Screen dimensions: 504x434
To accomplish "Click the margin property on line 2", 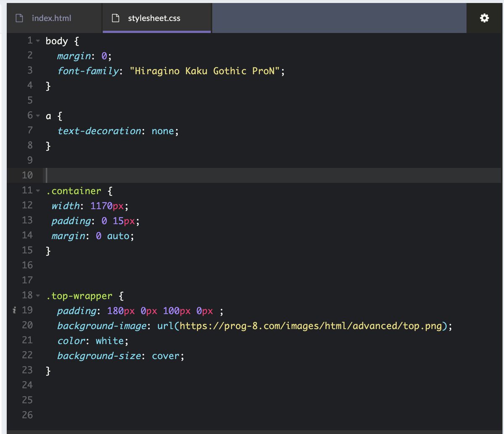I will coord(73,56).
